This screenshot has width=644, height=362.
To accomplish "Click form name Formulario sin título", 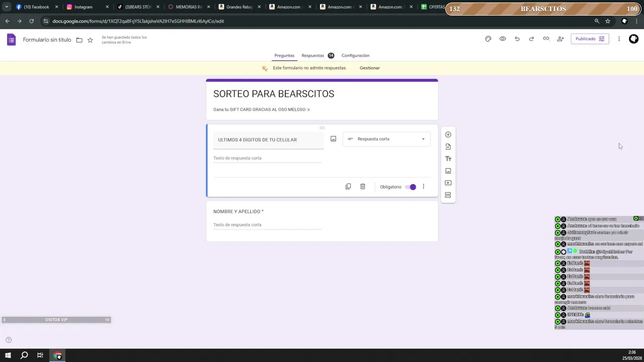I will point(47,40).
